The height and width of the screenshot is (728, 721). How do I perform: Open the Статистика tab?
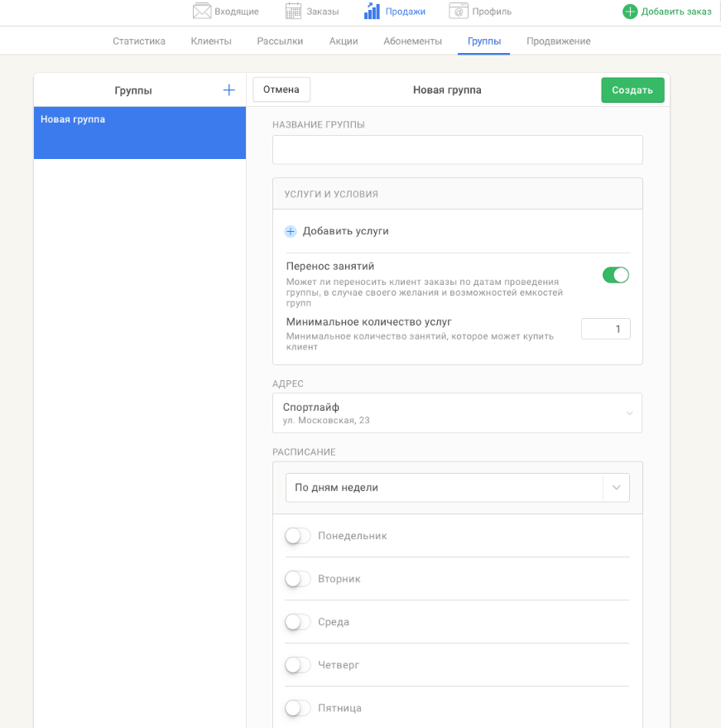pyautogui.click(x=139, y=41)
